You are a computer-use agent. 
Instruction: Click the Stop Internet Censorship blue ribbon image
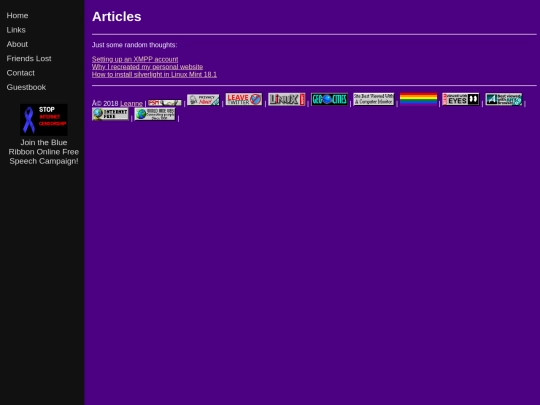(44, 120)
